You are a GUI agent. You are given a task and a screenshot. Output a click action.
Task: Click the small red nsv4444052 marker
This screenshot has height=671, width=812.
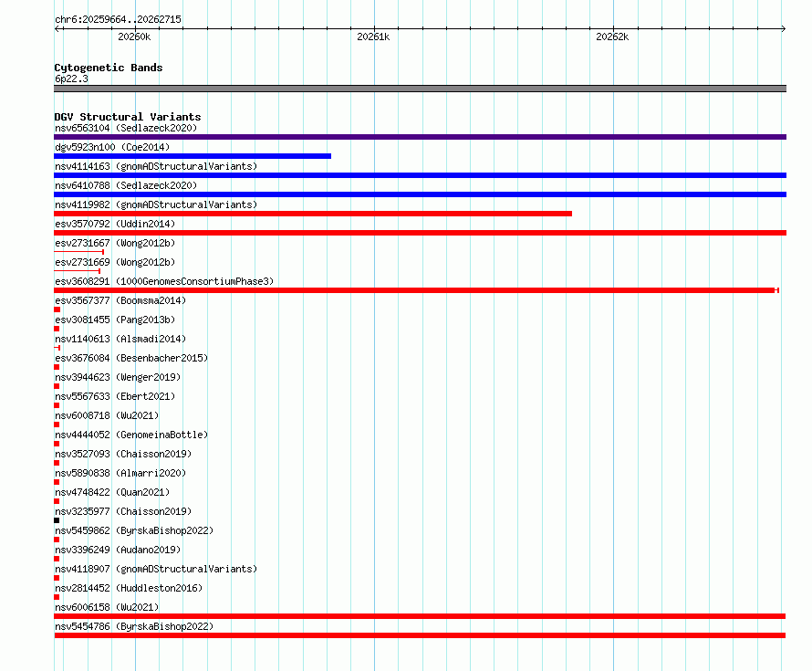[57, 444]
